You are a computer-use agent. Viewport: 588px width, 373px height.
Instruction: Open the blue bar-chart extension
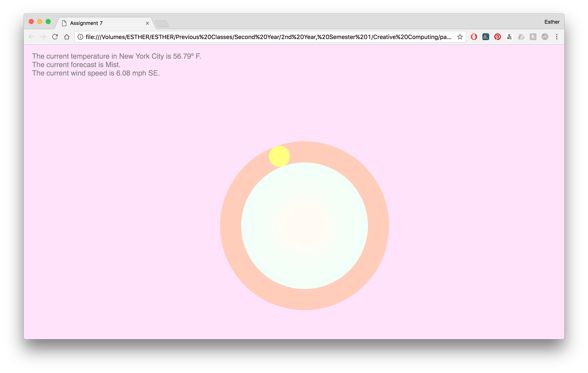click(485, 37)
